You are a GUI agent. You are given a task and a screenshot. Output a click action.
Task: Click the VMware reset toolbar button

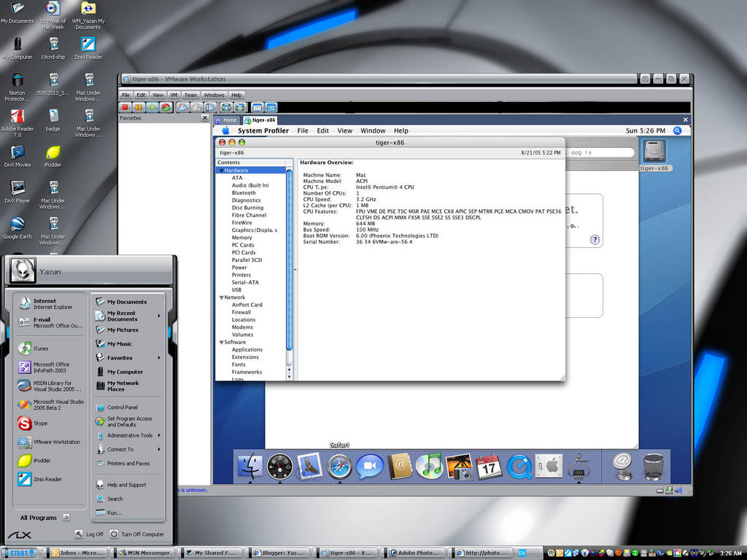tap(166, 107)
